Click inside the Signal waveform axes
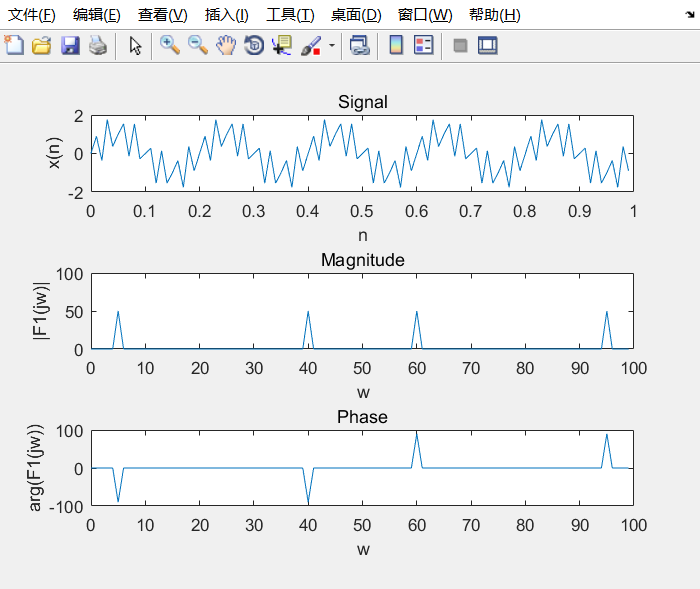This screenshot has width=700, height=589. point(362,153)
